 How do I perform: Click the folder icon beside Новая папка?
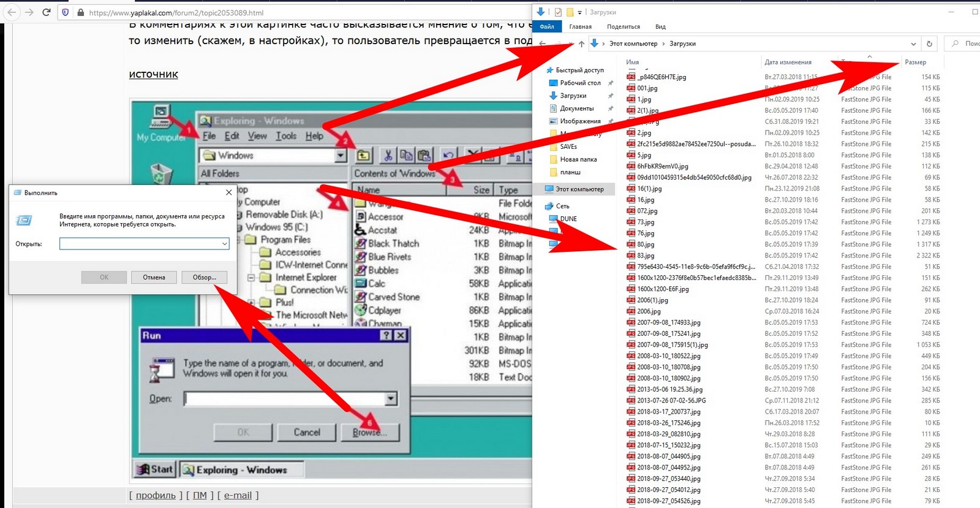tap(554, 159)
